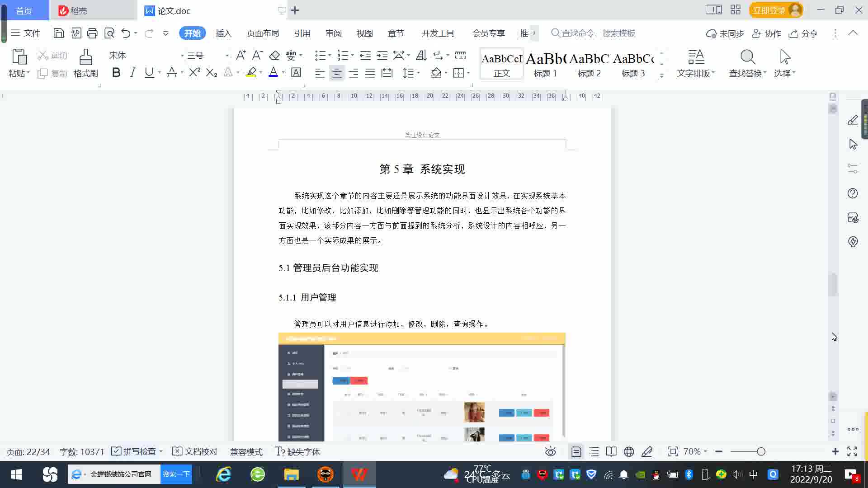Click the 立即登录 login button
Screen dimensions: 868x488
[x=769, y=10]
